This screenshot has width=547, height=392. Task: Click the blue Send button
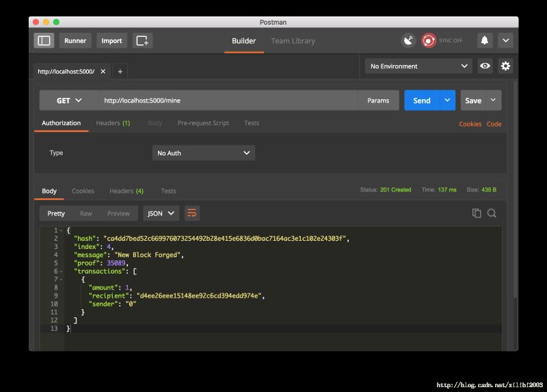click(x=422, y=100)
